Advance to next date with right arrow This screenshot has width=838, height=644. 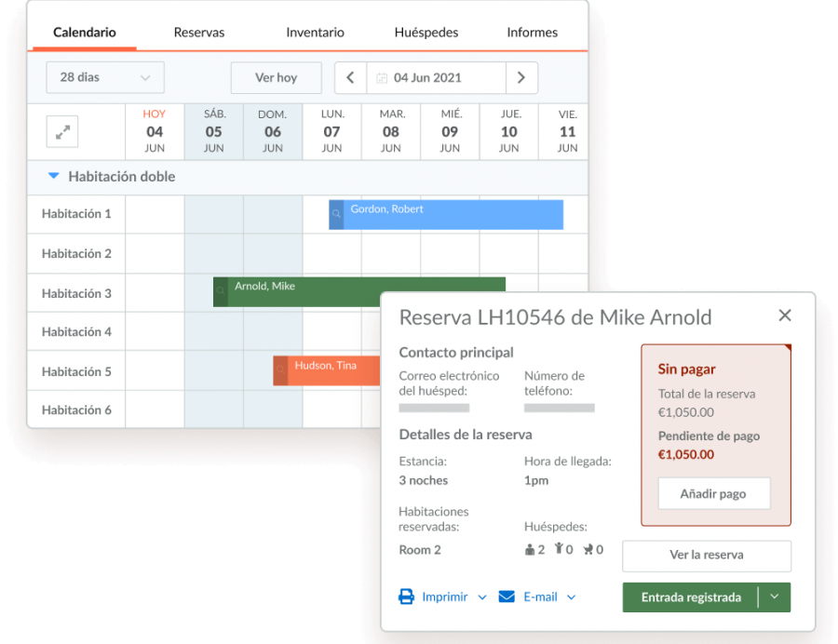pos(521,78)
